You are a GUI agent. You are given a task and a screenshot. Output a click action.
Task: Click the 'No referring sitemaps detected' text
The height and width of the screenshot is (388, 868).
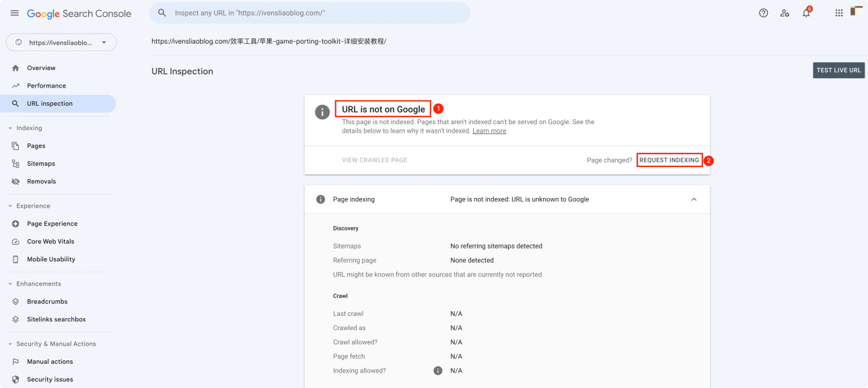(496, 246)
